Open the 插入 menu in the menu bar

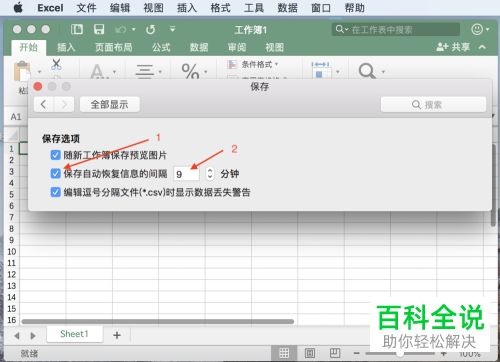pos(187,8)
